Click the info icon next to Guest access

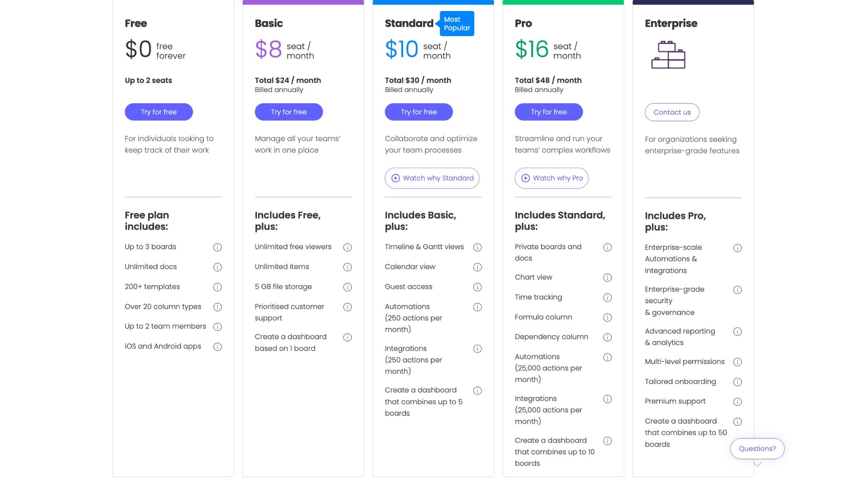(477, 287)
